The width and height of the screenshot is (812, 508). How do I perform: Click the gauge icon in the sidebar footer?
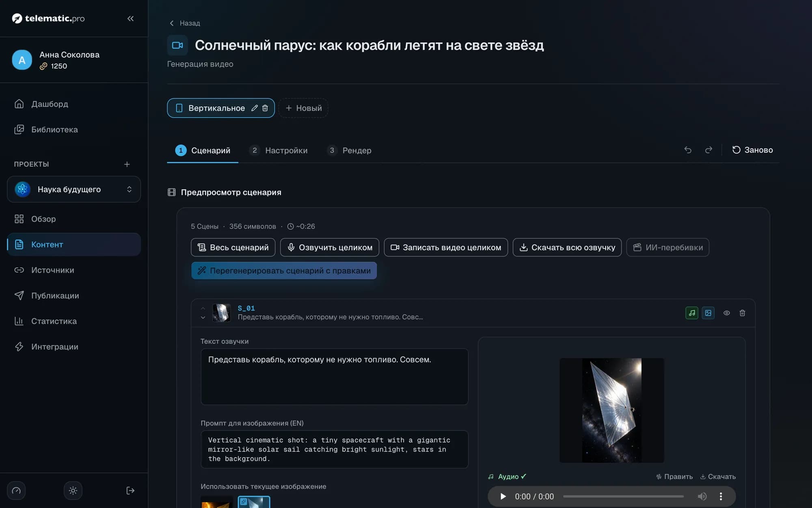(16, 491)
